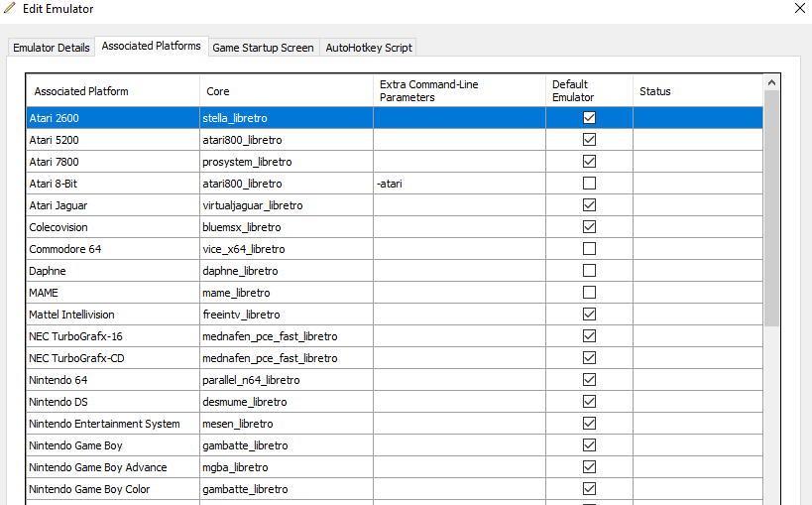Uncheck default emulator for Atari 7800
The image size is (812, 505).
click(589, 162)
